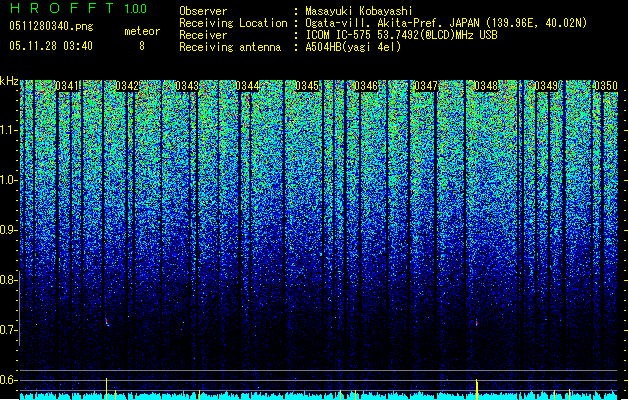Click the 0.9 frequency axis label
629x400 pixels.
coord(8,230)
